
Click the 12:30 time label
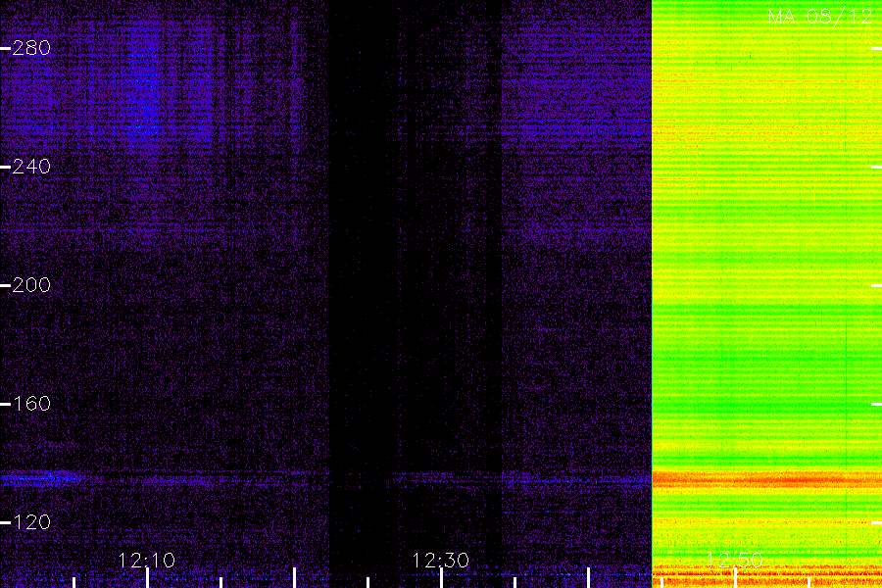click(x=440, y=561)
